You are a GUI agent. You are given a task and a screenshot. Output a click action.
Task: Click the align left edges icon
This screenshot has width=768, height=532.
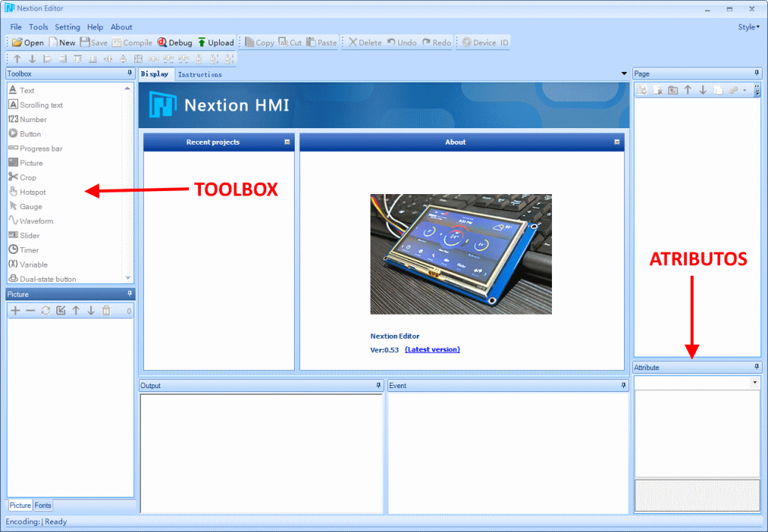click(x=47, y=58)
